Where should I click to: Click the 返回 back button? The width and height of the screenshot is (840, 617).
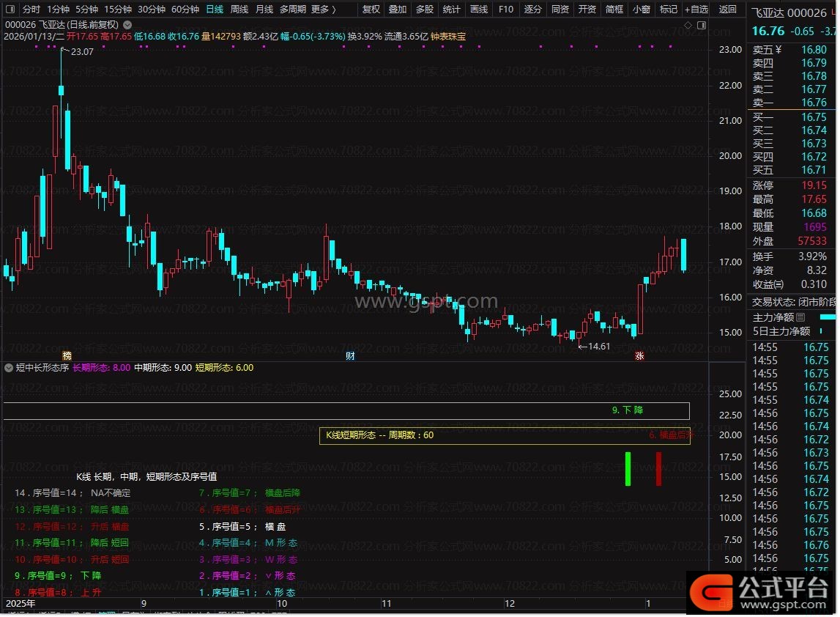pos(728,10)
